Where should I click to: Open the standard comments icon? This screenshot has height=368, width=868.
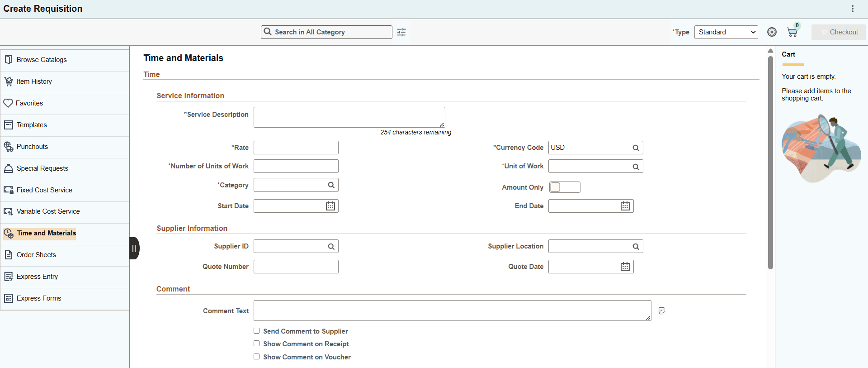[x=662, y=311]
